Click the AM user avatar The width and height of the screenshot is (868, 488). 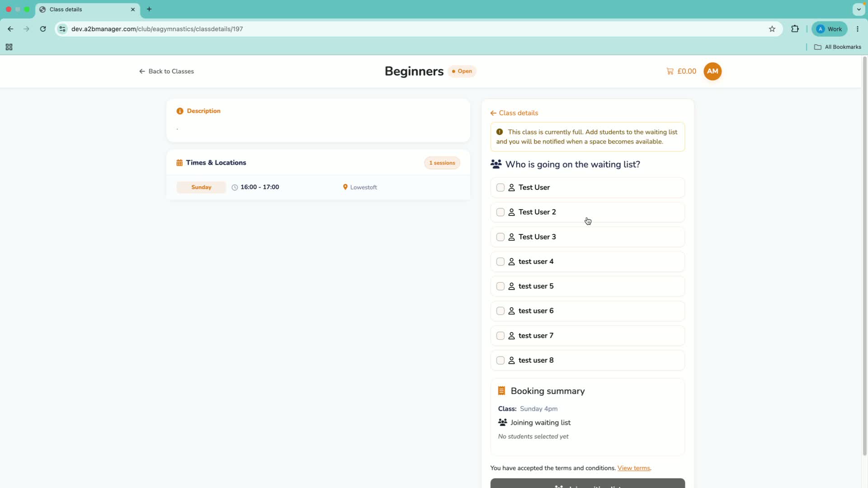coord(712,71)
